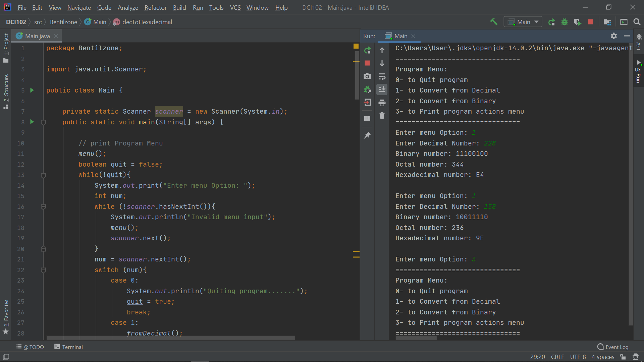Open the Build menu
This screenshot has width=644, height=362.
179,7
